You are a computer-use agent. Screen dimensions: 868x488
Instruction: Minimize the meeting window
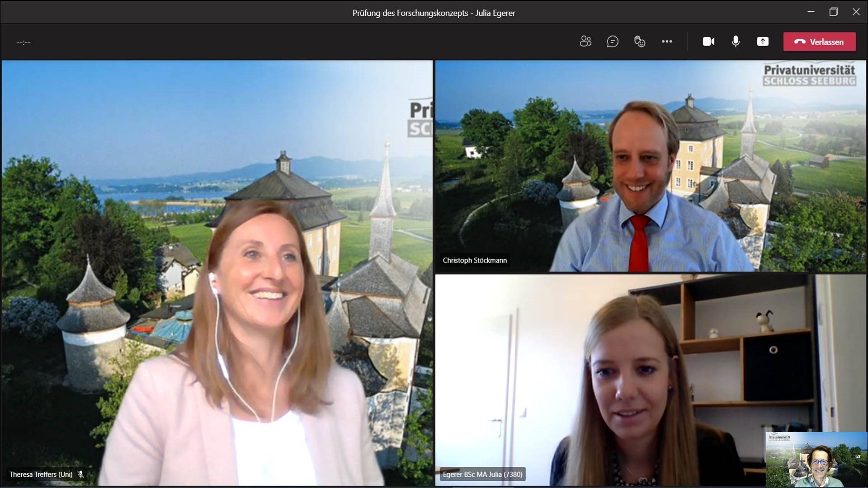click(811, 12)
